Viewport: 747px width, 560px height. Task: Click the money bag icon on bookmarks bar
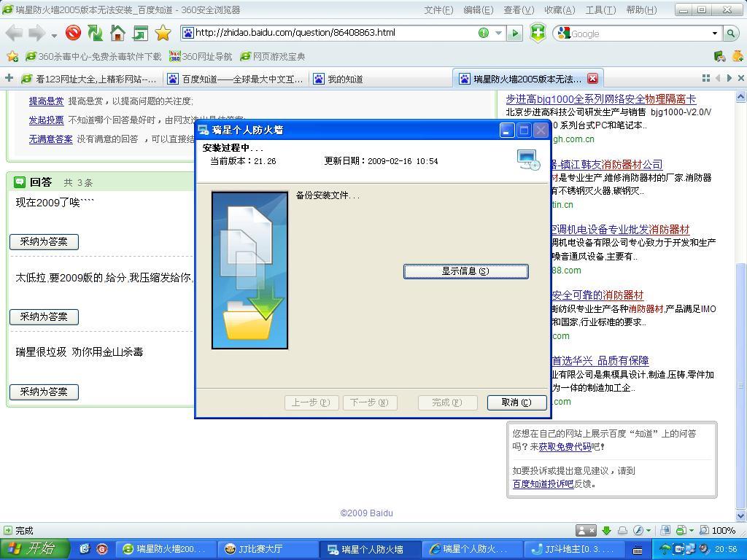[x=738, y=56]
